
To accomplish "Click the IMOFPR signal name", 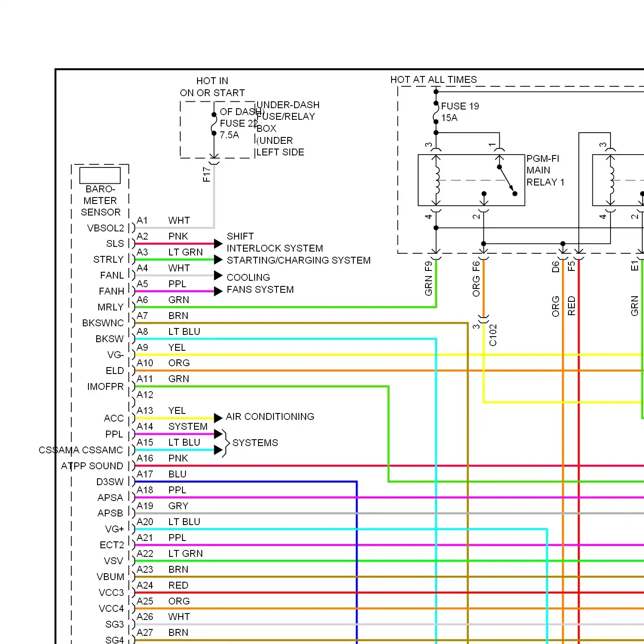I will (105, 386).
